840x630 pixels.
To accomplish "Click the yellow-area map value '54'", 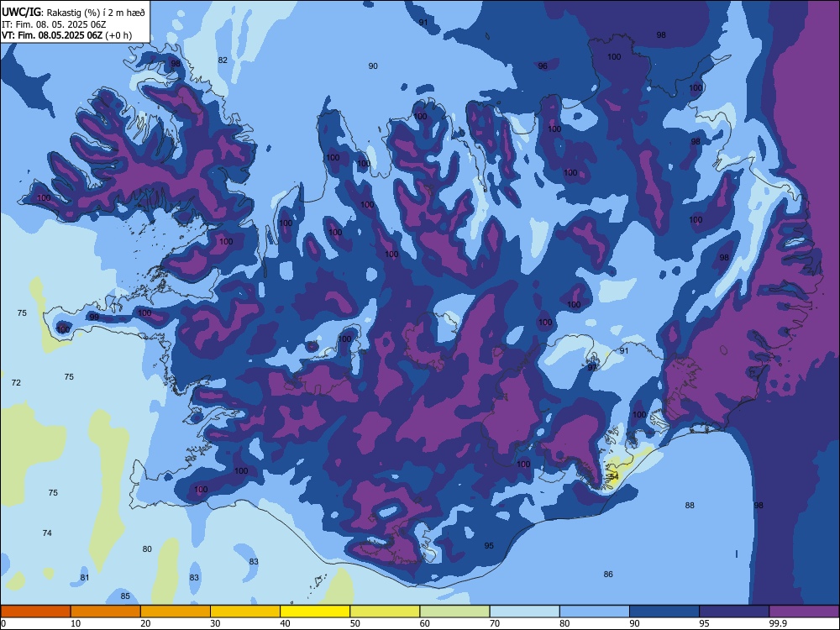I will click(614, 475).
